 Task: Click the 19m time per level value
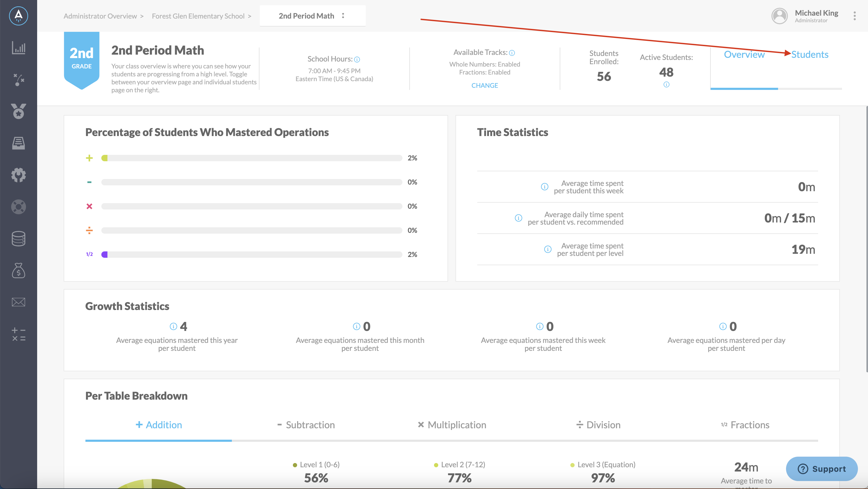[x=803, y=250]
